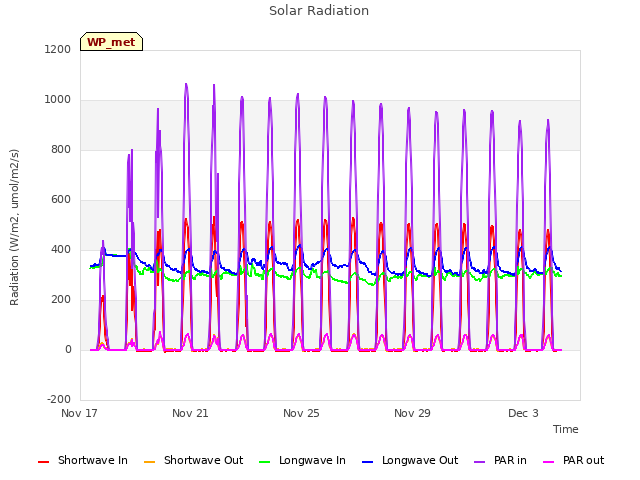Image resolution: width=640 pixels, height=480 pixels.
Task: Click the Solar Radiation chart title
Action: click(x=319, y=11)
